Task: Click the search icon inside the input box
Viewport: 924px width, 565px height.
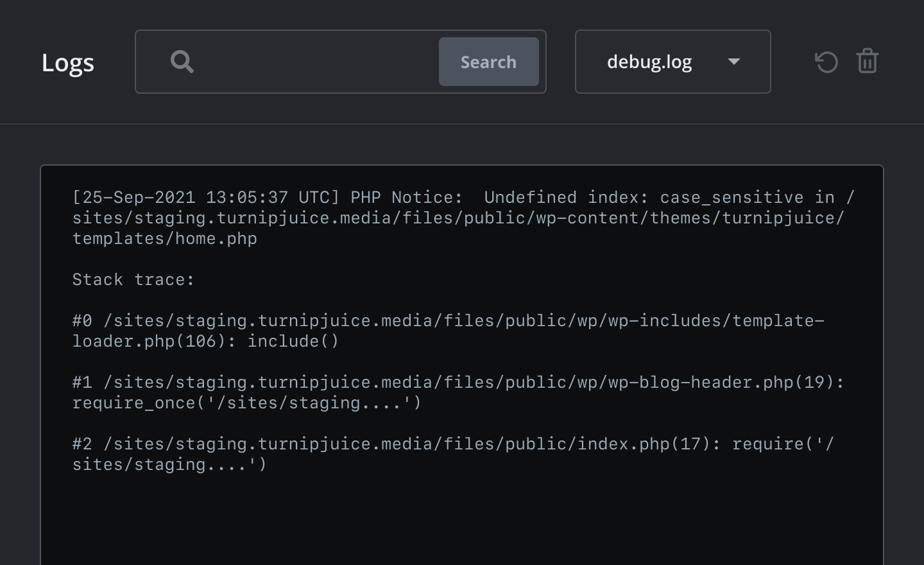Action: coord(182,62)
